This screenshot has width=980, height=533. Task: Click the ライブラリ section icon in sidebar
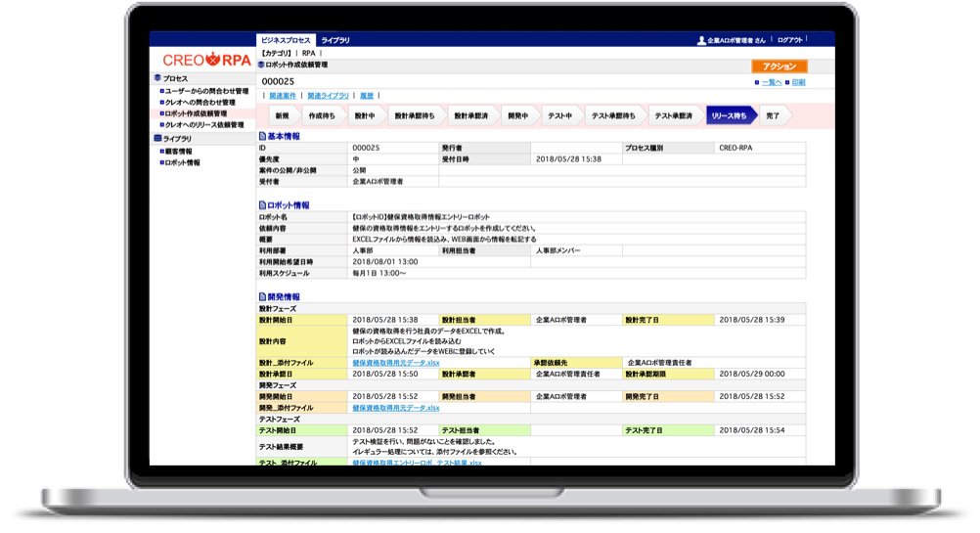tap(157, 138)
